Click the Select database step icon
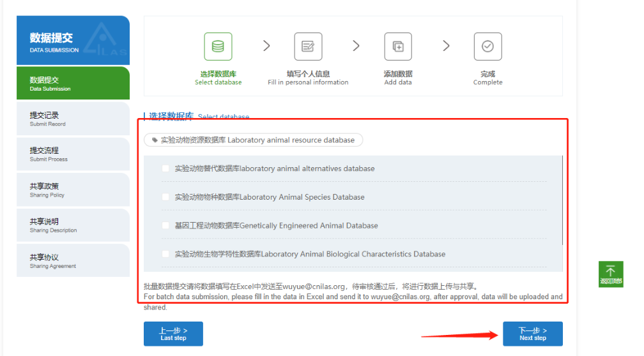 pos(218,47)
